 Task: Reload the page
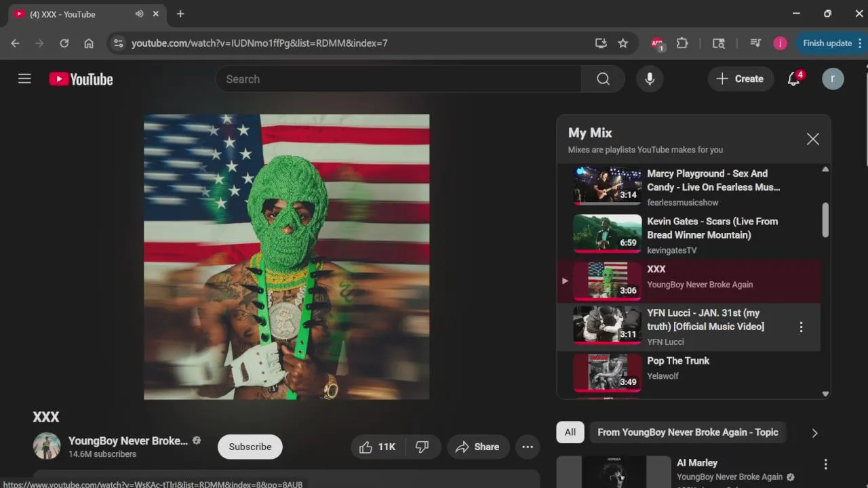[x=64, y=43]
